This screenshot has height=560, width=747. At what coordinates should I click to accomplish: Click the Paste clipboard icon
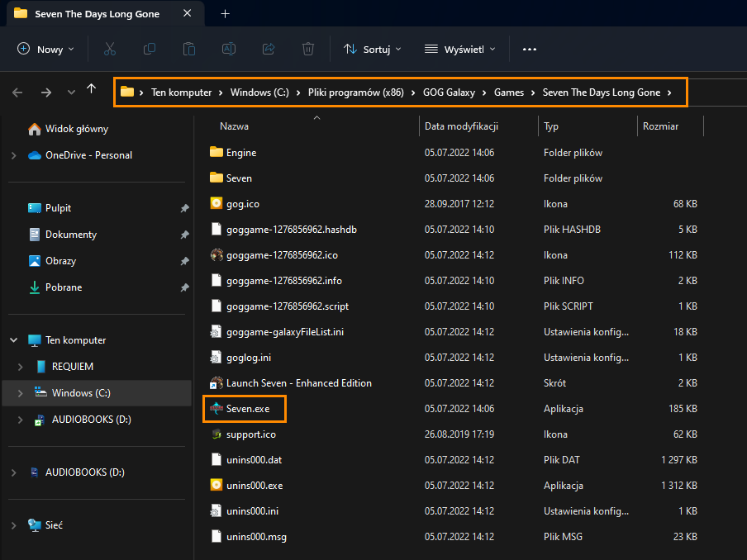coord(189,49)
